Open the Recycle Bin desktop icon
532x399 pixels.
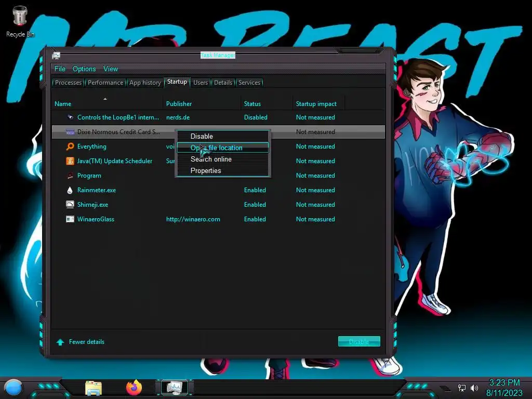tap(20, 22)
